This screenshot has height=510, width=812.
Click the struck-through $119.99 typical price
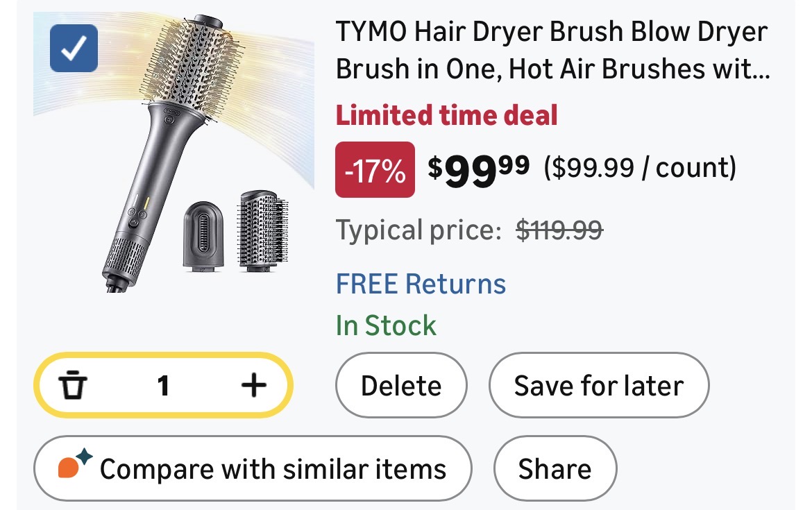(559, 230)
